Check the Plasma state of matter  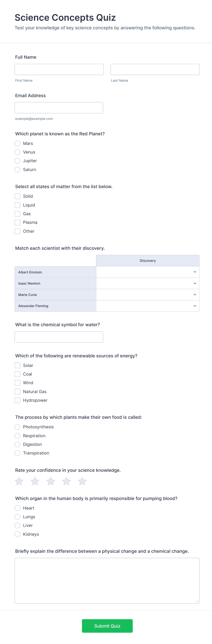coord(17,222)
